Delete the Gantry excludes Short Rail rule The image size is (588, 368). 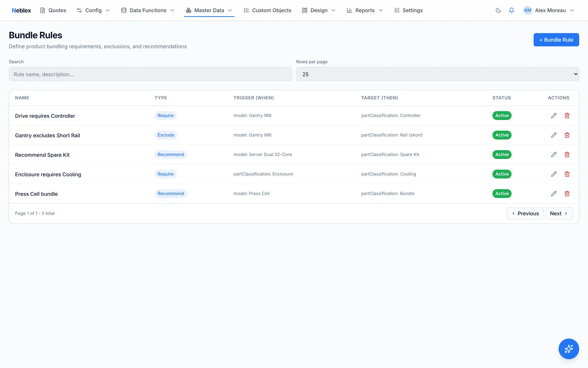tap(567, 135)
